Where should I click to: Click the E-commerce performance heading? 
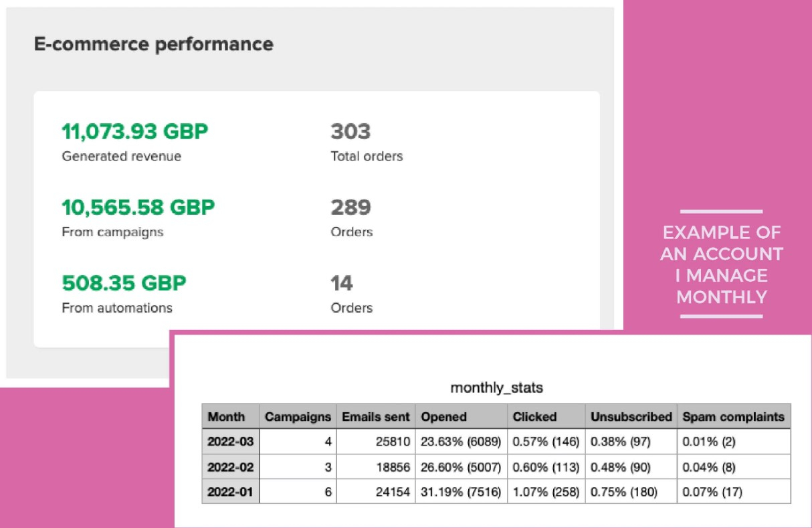coord(153,44)
